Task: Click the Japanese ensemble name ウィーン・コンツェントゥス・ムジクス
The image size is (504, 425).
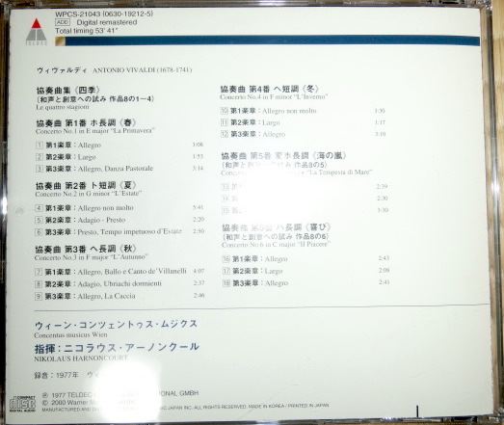Action: pyautogui.click(x=116, y=324)
